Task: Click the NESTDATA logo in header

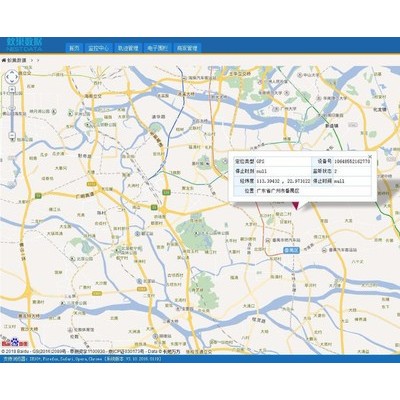Action: click(x=24, y=45)
